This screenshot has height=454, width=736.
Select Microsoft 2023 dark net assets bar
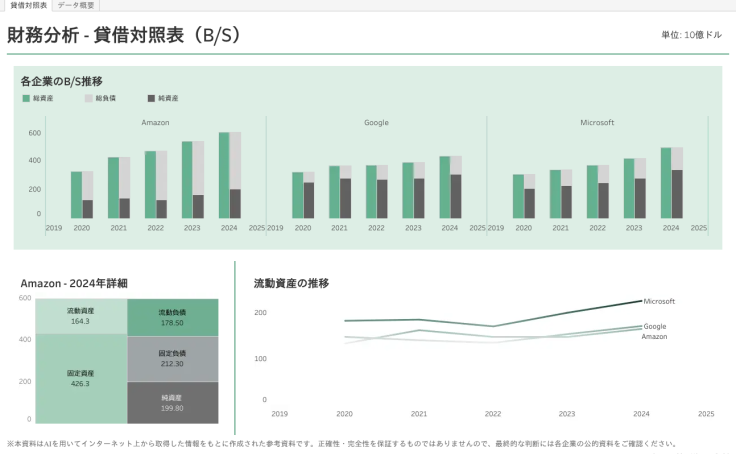pos(640,198)
